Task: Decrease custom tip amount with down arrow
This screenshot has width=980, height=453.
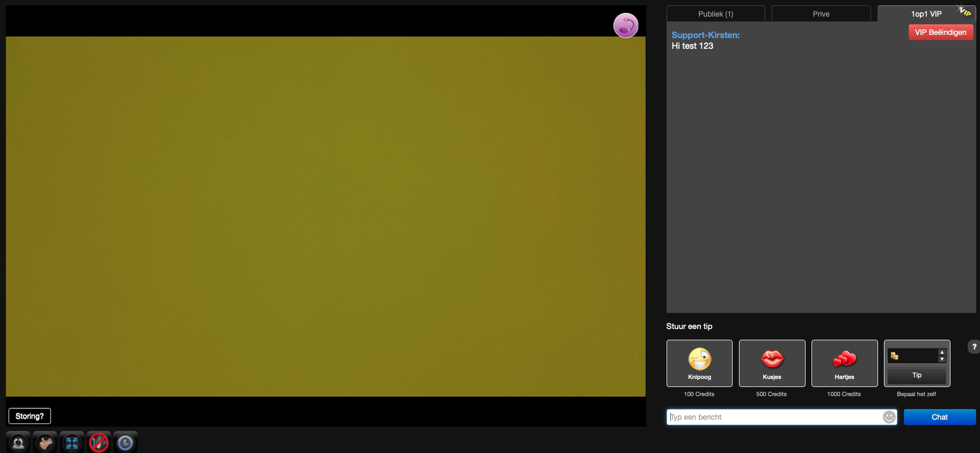Action: [x=942, y=359]
